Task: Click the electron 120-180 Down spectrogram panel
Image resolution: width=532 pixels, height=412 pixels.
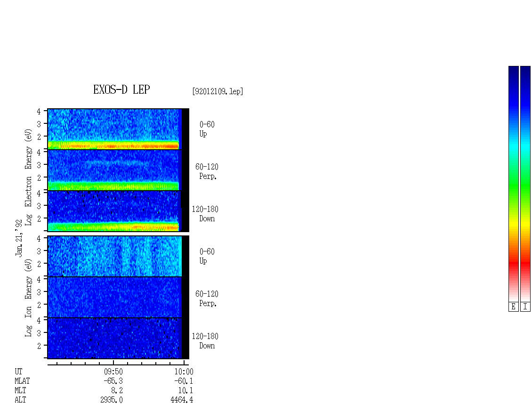Action: click(x=118, y=211)
